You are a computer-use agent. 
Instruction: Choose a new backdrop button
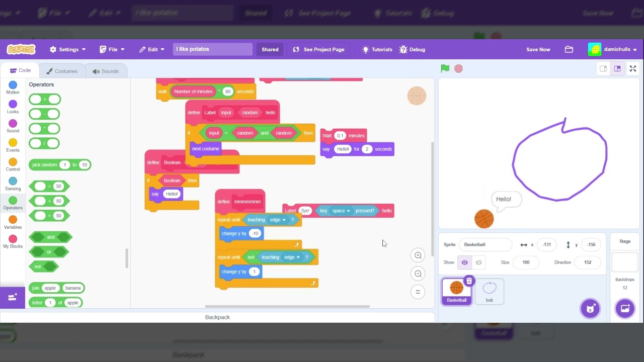pos(625,308)
